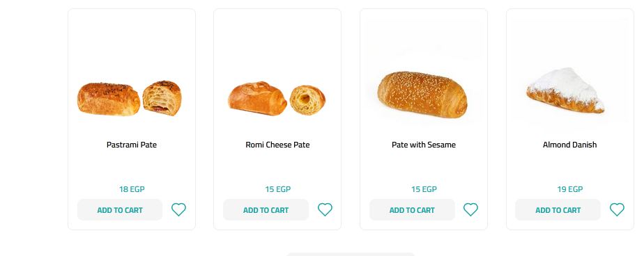Open the Romi Cheese Pate product image
644x256 pixels.
tap(277, 99)
